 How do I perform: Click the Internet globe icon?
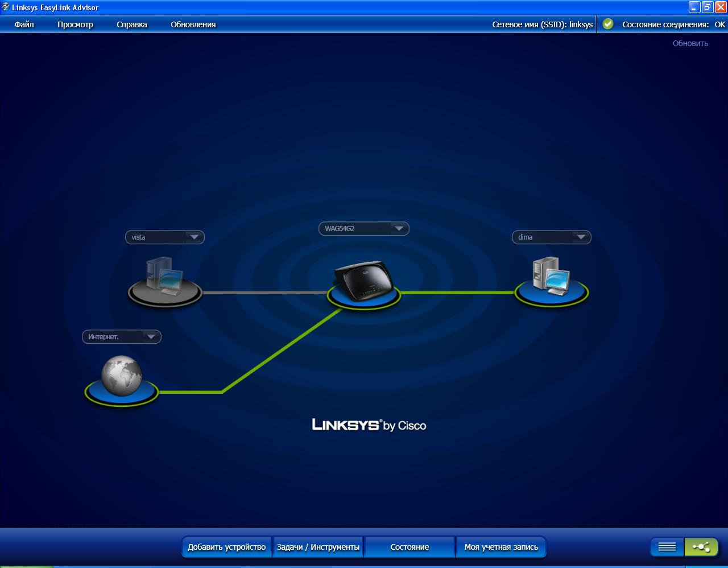[x=121, y=377]
